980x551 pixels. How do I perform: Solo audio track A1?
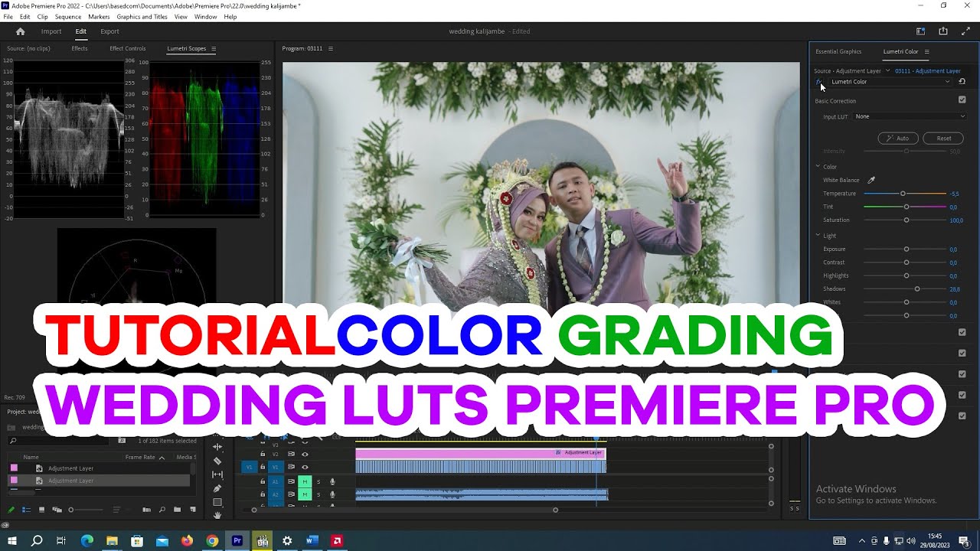pyautogui.click(x=318, y=481)
